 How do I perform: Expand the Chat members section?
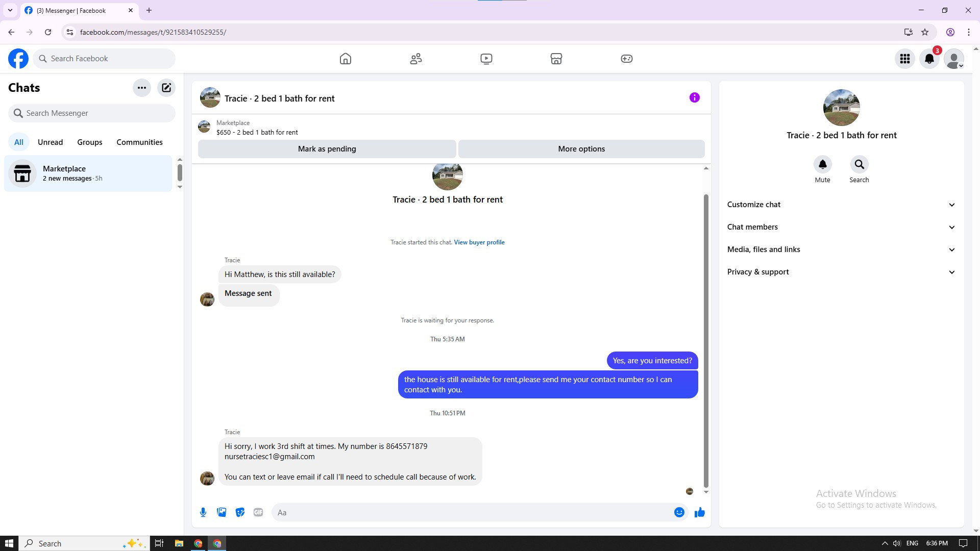click(841, 227)
